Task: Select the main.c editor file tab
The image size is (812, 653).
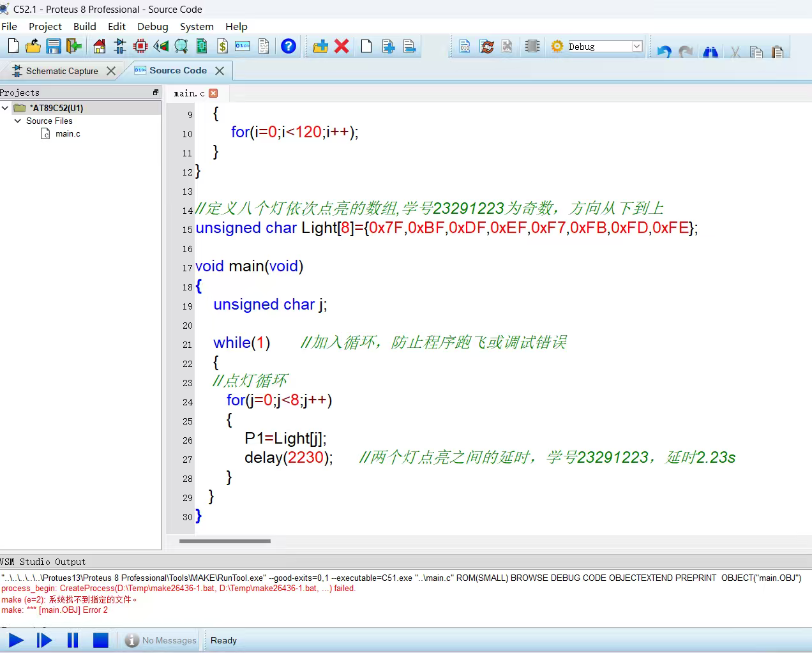Action: click(x=189, y=93)
